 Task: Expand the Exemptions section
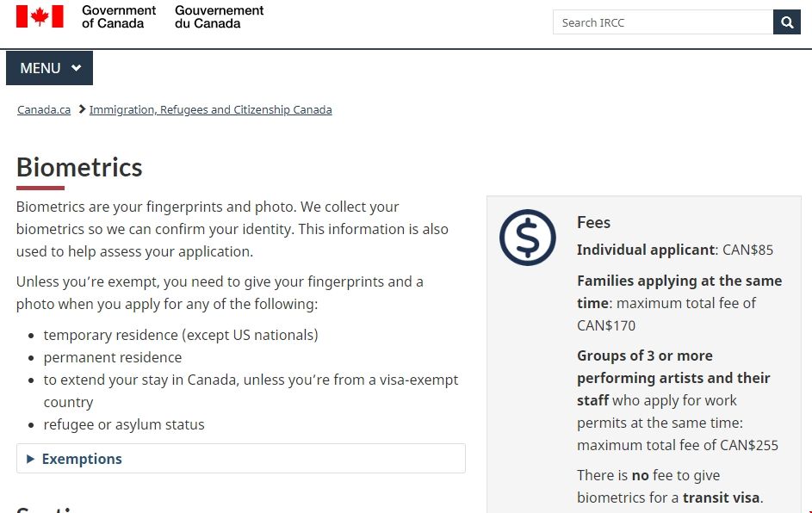pos(82,459)
